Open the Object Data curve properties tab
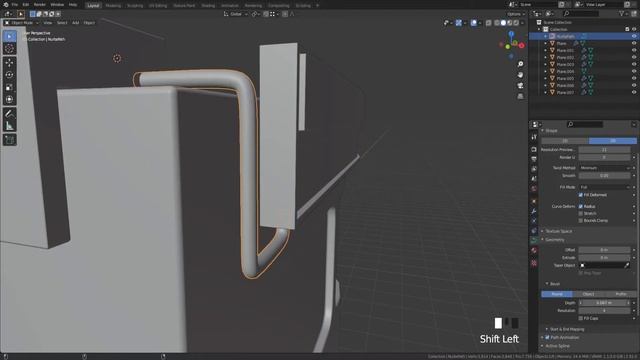This screenshot has height=360, width=640. click(x=534, y=240)
